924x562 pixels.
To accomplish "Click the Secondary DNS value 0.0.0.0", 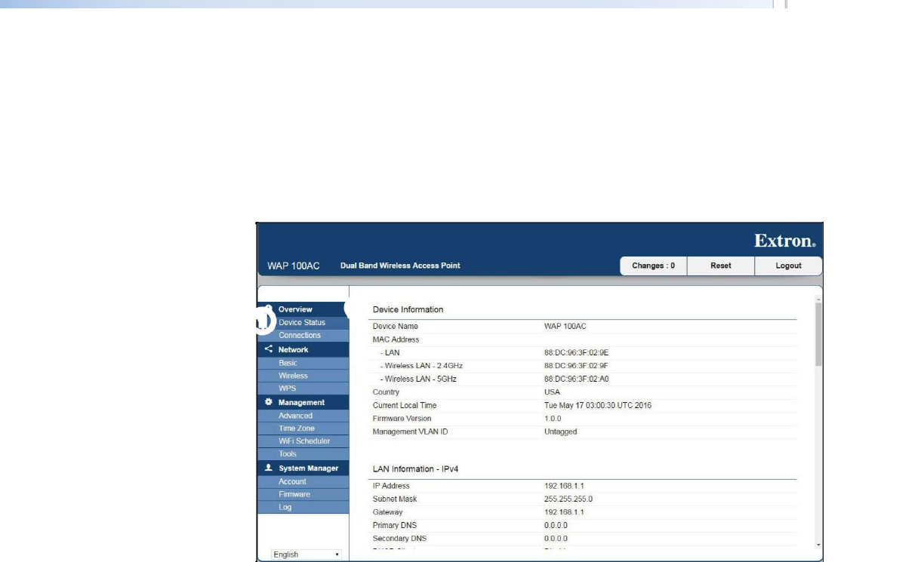I will 556,539.
